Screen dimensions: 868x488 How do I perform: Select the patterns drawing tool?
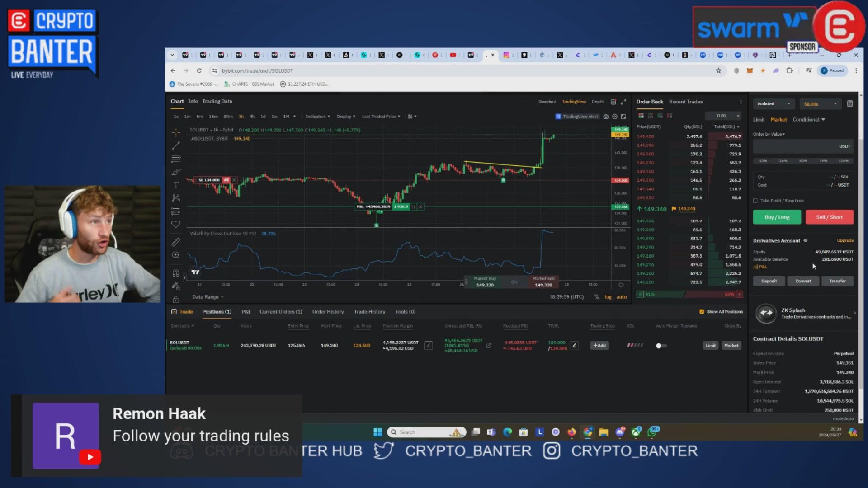click(176, 198)
